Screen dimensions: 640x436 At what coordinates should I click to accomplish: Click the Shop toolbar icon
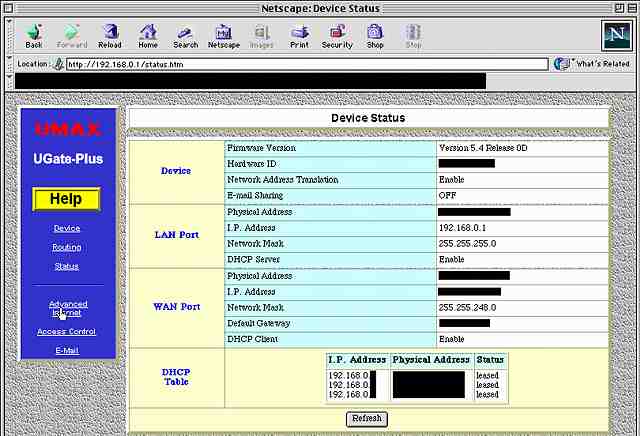pos(375,36)
